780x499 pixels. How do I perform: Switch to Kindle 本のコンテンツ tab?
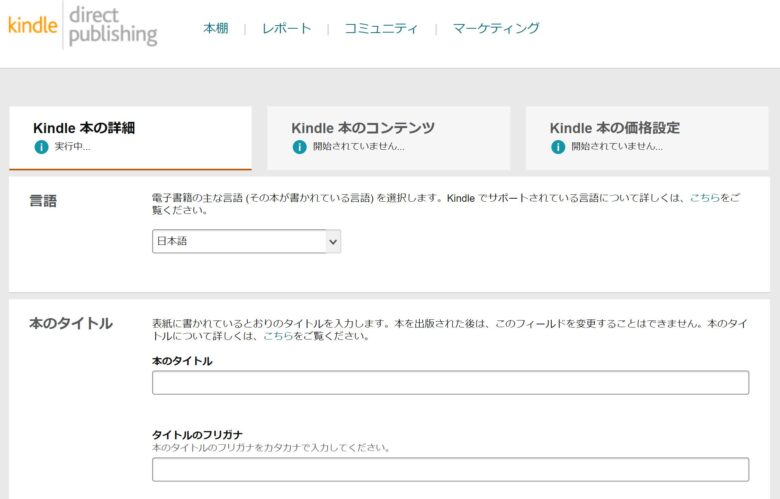pyautogui.click(x=389, y=138)
